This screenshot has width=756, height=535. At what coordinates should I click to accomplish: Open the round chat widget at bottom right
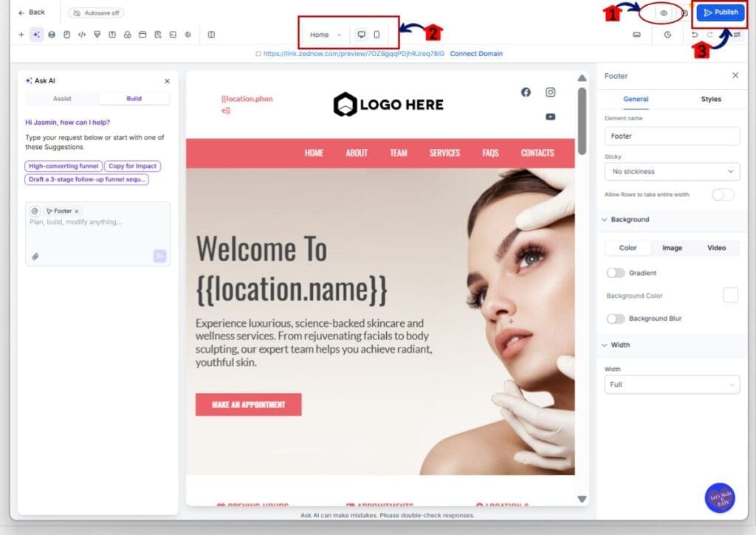pos(720,498)
